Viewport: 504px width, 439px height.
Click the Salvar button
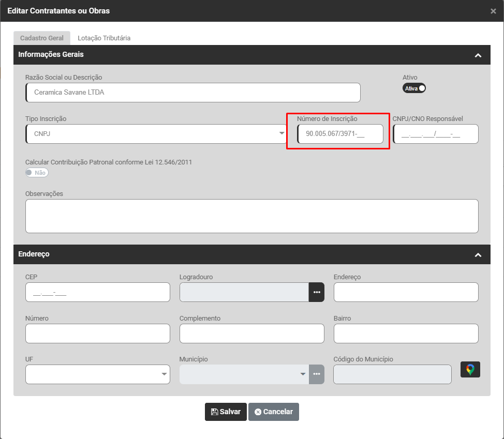coord(226,412)
